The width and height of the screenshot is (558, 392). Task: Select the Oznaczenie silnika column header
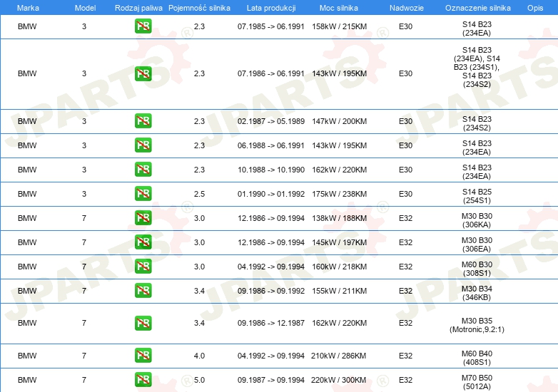point(477,7)
